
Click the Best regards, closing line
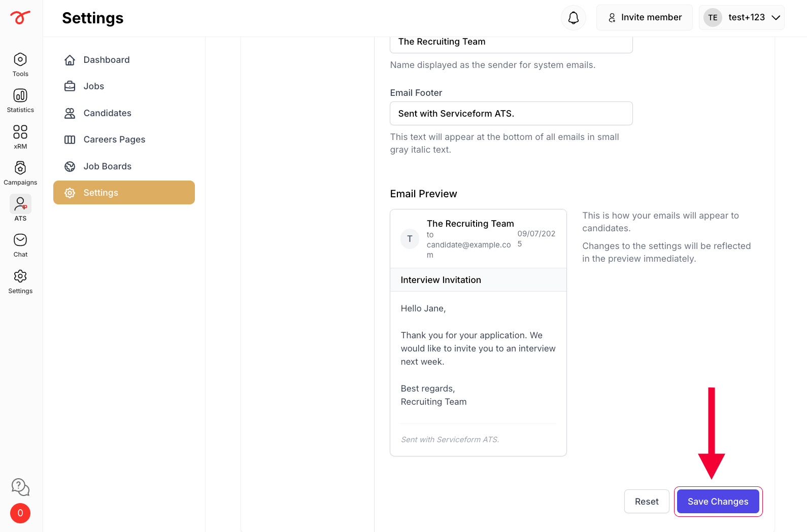coord(427,388)
